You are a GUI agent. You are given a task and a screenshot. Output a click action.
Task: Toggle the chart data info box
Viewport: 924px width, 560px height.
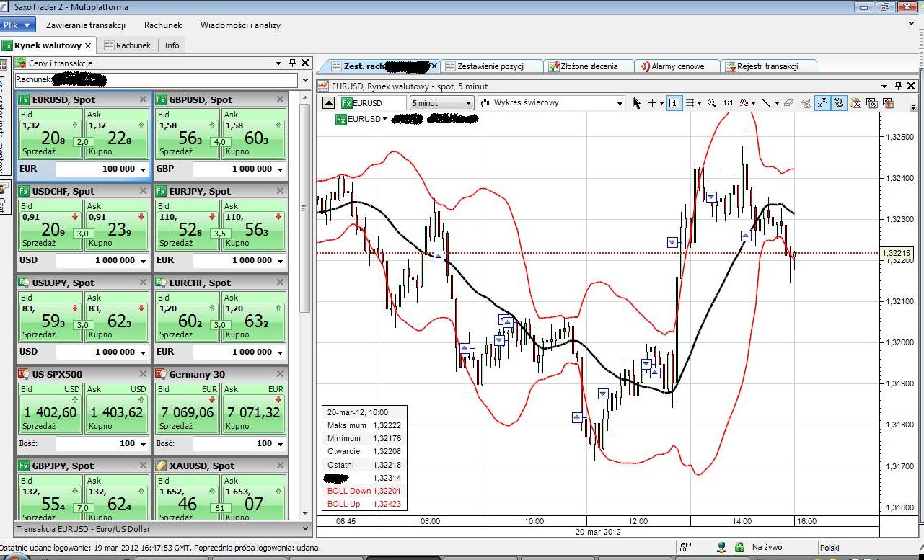point(674,103)
